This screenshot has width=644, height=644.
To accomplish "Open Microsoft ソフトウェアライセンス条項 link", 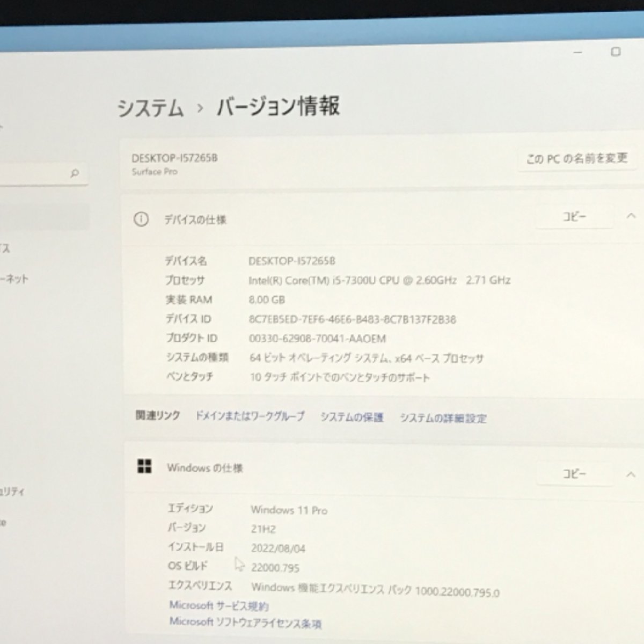I will coord(245,623).
